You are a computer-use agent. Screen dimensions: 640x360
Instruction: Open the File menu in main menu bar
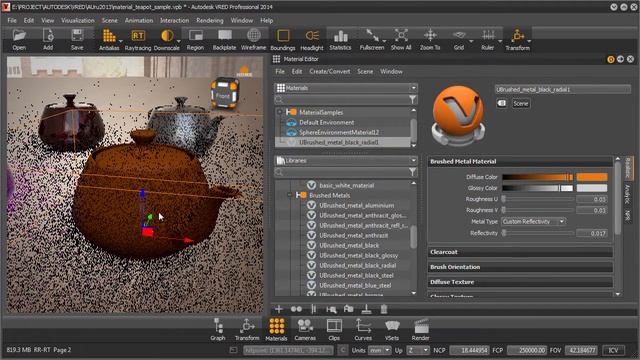click(12, 20)
